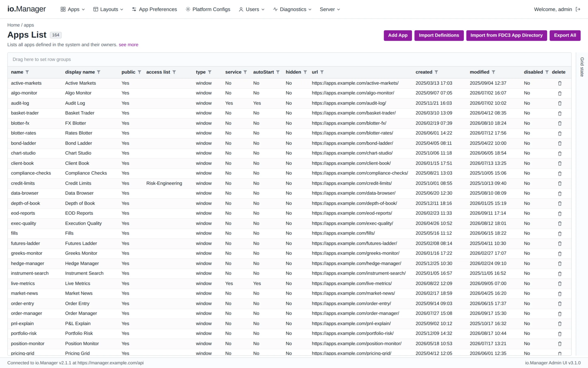Open the Users dropdown
Viewport: 588px width, 368px height.
(251, 9)
